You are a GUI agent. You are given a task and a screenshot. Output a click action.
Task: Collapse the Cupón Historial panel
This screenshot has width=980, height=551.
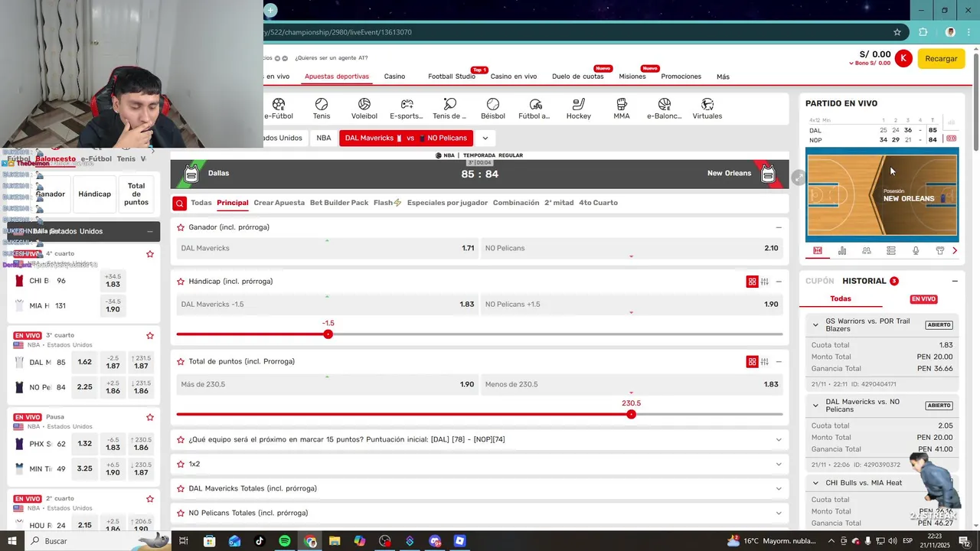click(x=955, y=281)
